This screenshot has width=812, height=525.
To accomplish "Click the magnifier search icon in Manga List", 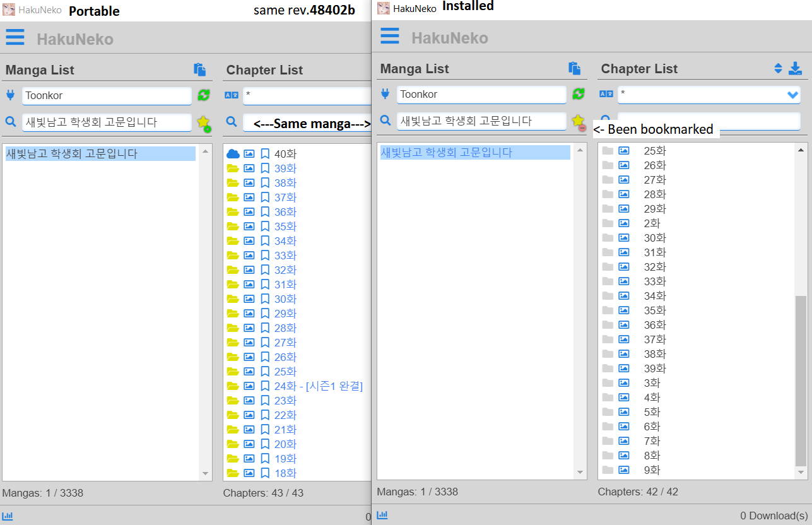I will 11,121.
